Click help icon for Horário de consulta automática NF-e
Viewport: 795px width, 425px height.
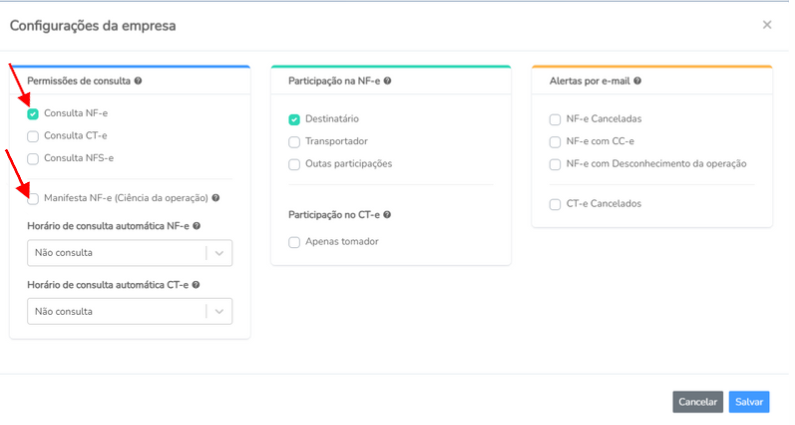tap(197, 226)
